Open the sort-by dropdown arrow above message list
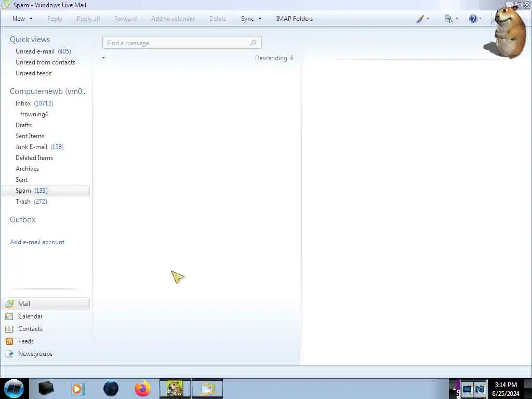This screenshot has height=399, width=532. (x=103, y=58)
